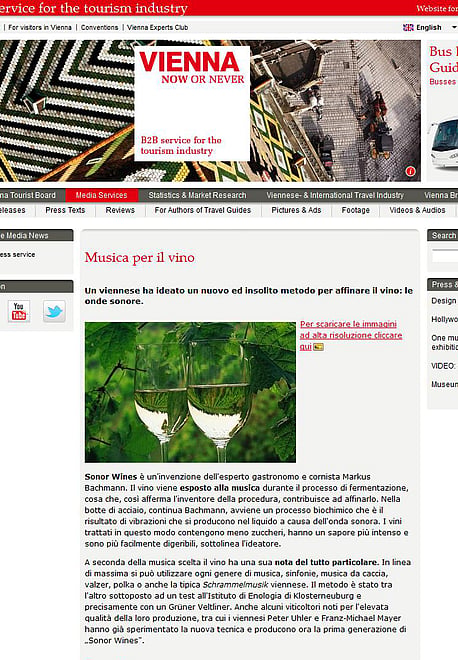Click the 'Schrammelmusik' italic word

click(x=235, y=585)
